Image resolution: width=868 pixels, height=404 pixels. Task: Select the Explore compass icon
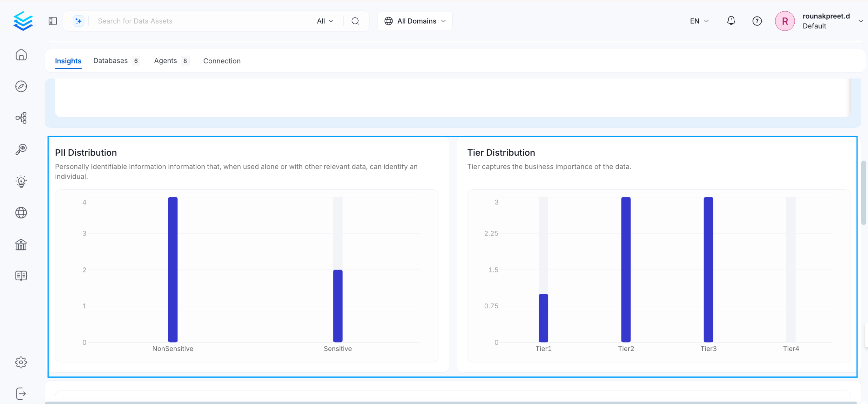pos(21,86)
